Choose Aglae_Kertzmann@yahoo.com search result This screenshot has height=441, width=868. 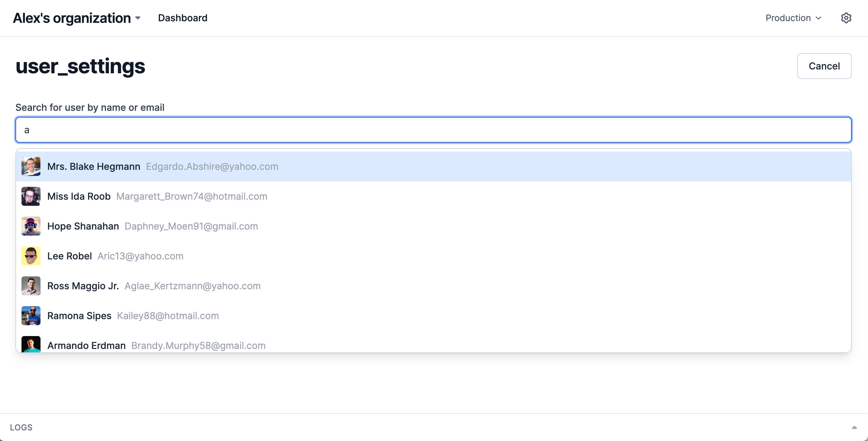click(x=192, y=286)
